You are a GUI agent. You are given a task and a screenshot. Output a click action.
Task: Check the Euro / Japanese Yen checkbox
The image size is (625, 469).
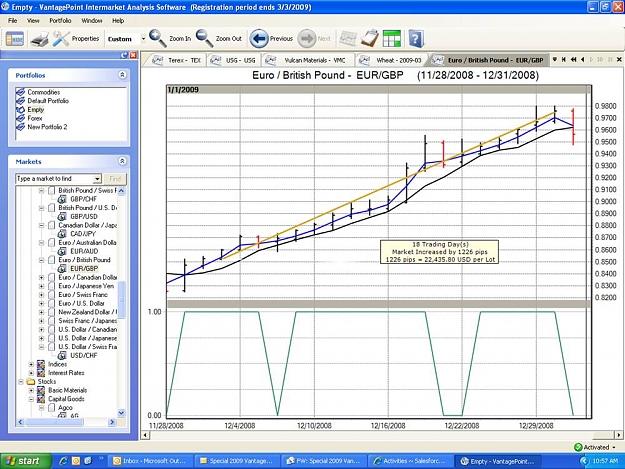coord(51,286)
